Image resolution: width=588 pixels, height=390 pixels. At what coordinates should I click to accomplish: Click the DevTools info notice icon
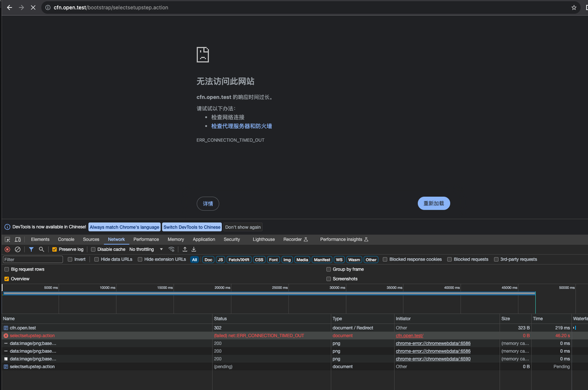[7, 227]
